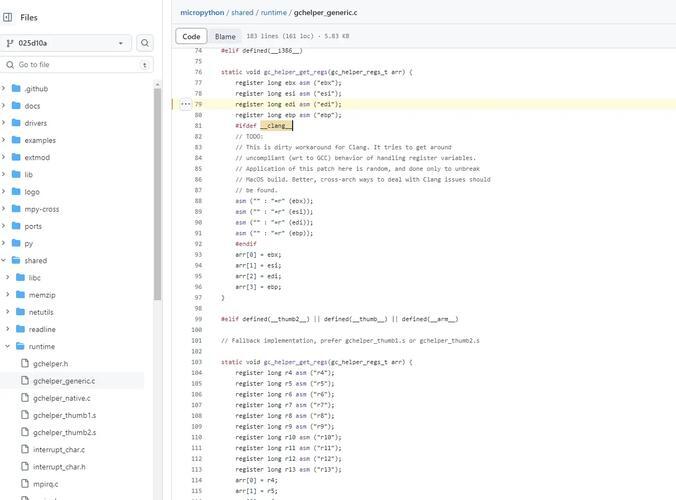This screenshot has height=500, width=676.
Task: Expand the docs folder chevron
Action: pyautogui.click(x=3, y=106)
